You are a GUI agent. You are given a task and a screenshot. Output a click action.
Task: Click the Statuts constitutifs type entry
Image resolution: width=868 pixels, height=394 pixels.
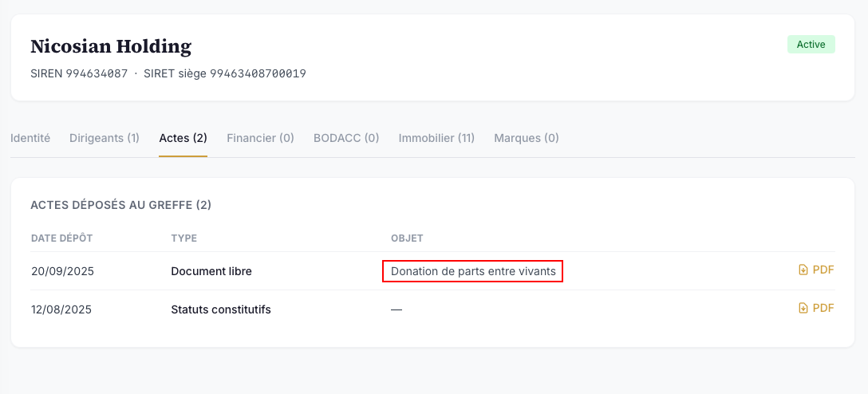click(221, 309)
